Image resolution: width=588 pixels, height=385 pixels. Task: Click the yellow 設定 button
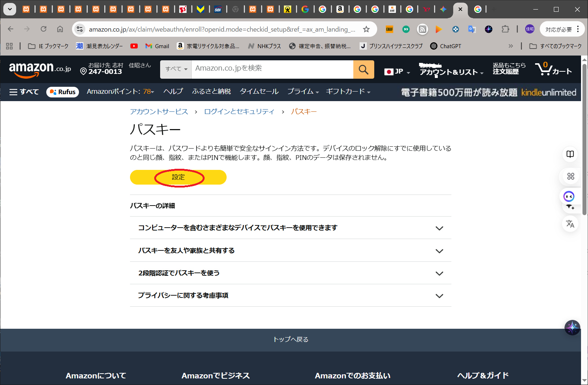click(x=178, y=177)
